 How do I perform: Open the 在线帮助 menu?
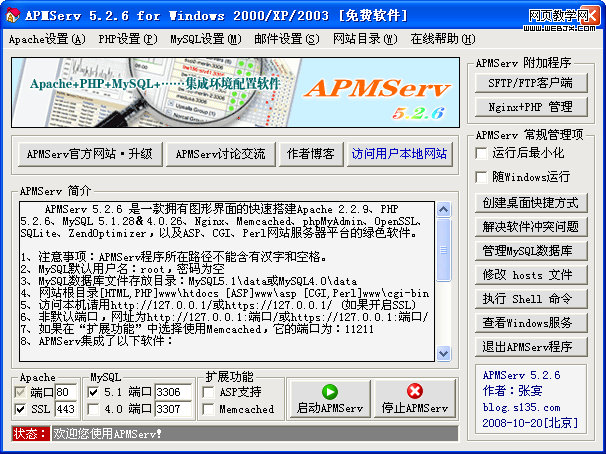coord(443,39)
